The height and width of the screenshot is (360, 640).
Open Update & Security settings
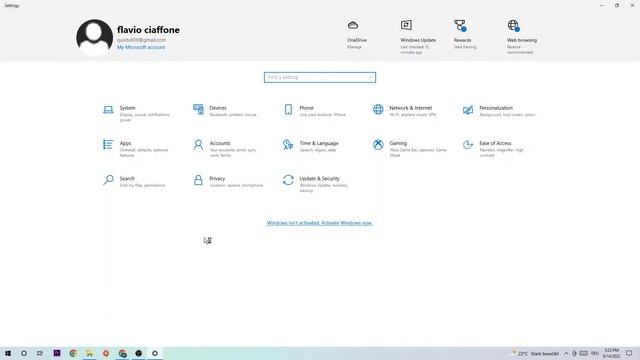coord(316,184)
